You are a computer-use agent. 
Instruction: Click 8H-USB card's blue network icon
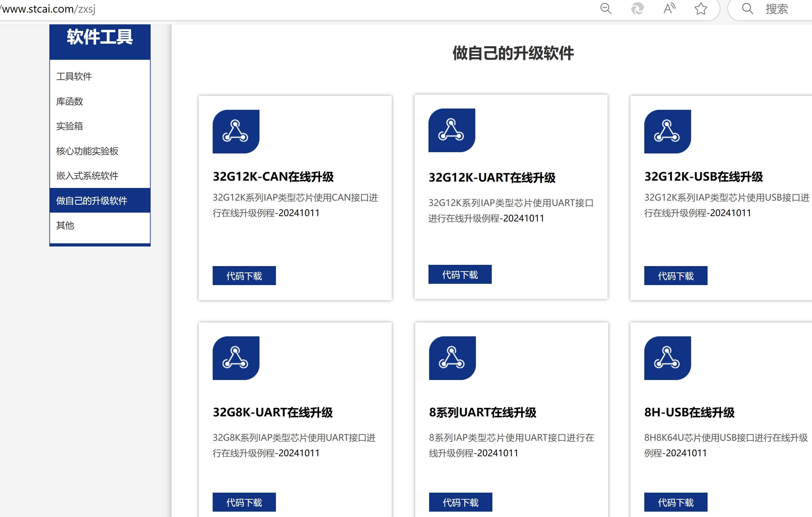667,358
